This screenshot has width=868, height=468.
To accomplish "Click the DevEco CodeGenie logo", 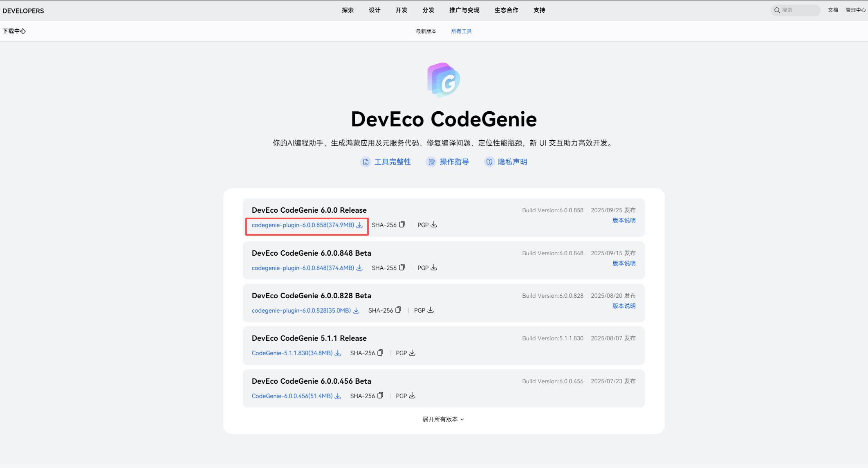I will [444, 80].
